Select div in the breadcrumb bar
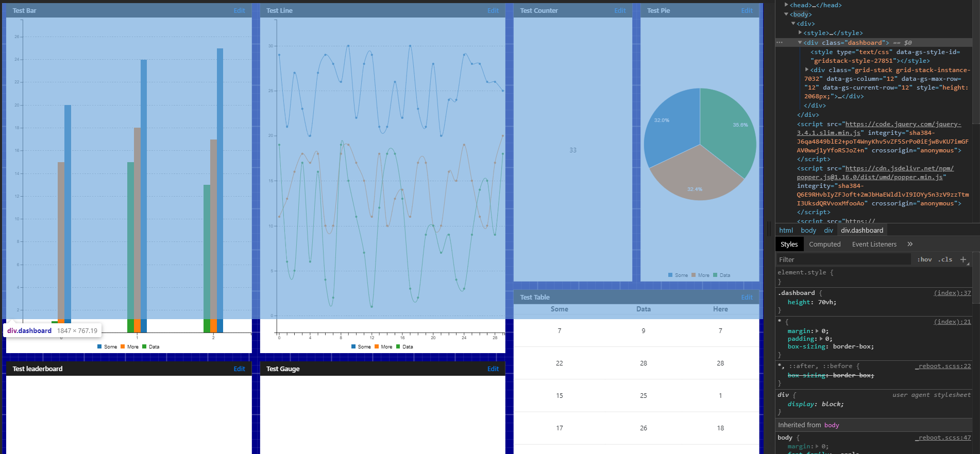980x454 pixels. 829,230
